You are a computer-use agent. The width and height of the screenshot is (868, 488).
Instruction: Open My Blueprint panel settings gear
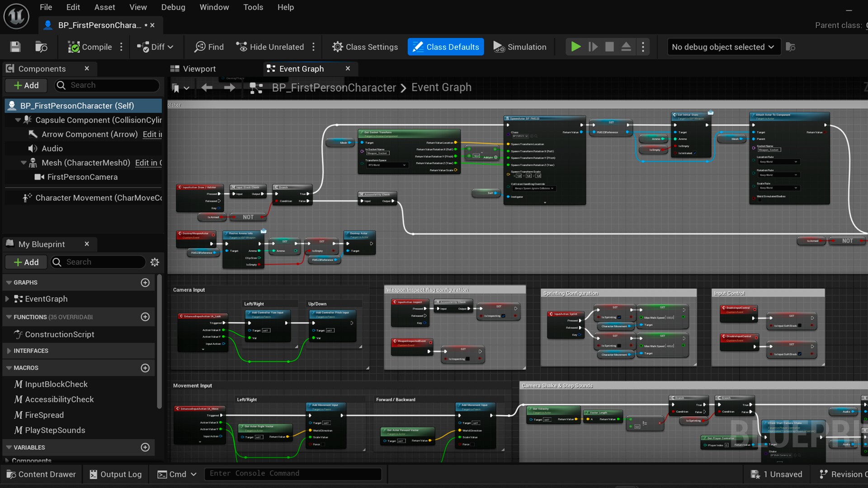coord(154,262)
